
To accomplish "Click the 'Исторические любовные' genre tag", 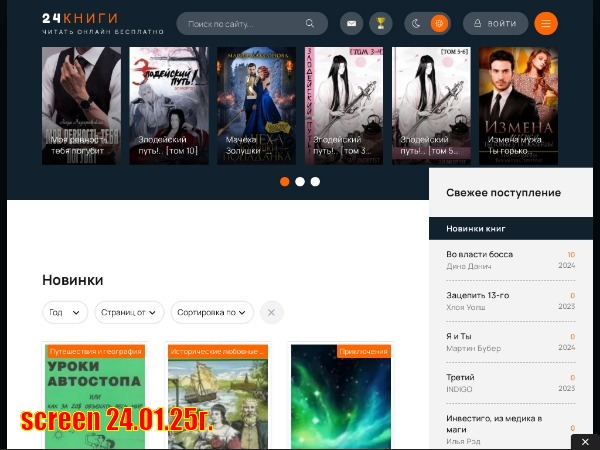I will (218, 351).
